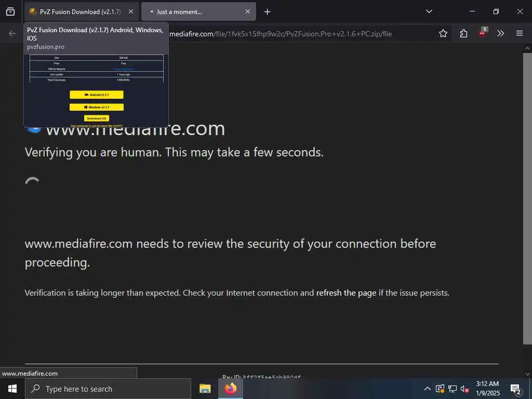Bookmark this page with the star icon
Viewport: 532px width, 399px height.
coord(443,33)
